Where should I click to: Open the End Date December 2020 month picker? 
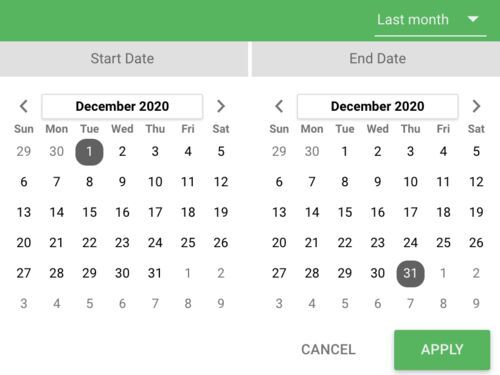(378, 106)
